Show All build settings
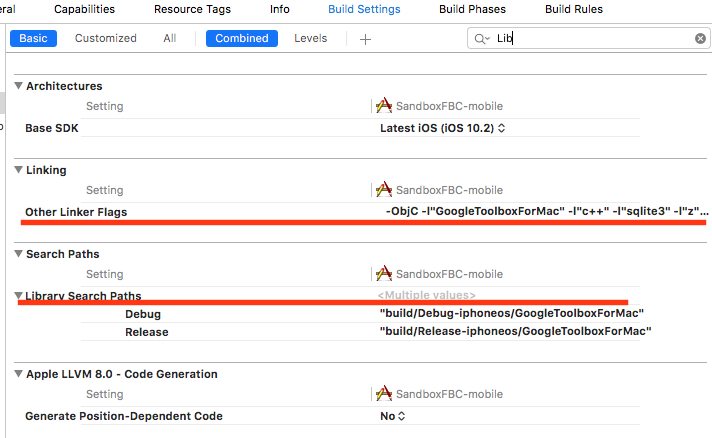Image resolution: width=712 pixels, height=438 pixels. click(x=169, y=38)
